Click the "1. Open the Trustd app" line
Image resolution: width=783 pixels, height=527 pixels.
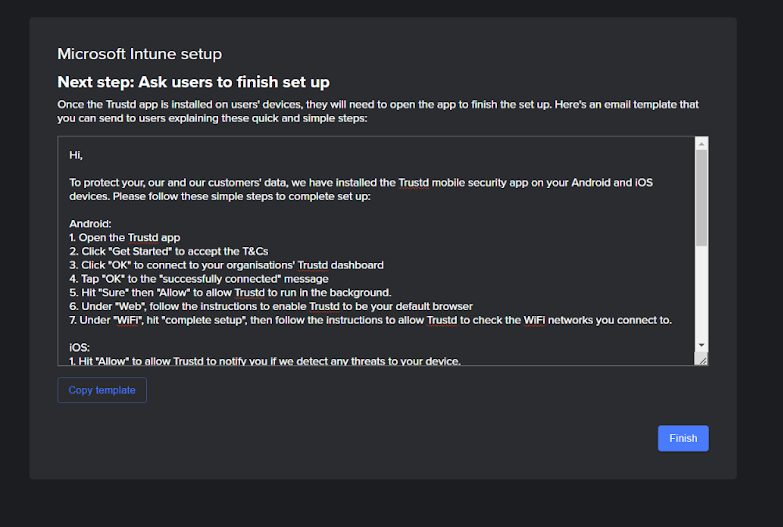(x=125, y=238)
